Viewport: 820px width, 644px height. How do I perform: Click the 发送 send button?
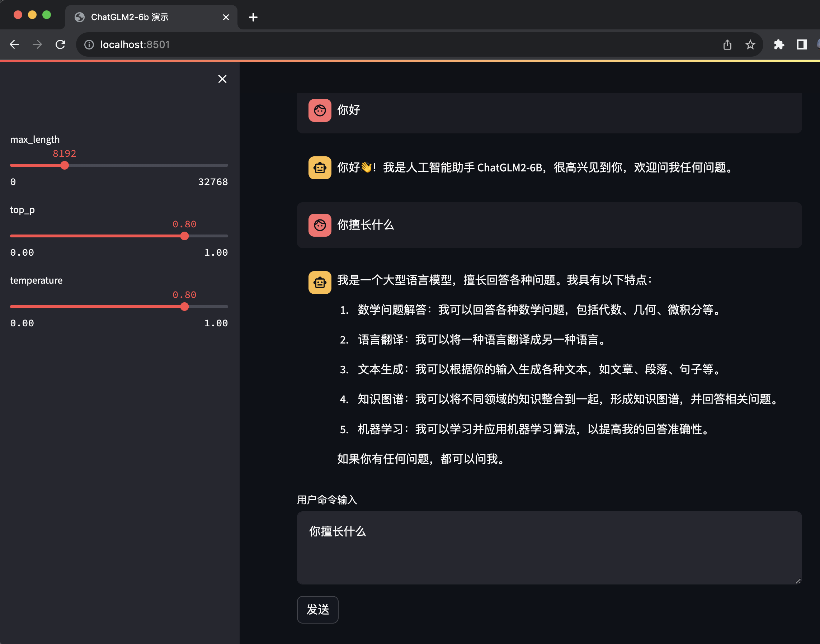pyautogui.click(x=317, y=610)
